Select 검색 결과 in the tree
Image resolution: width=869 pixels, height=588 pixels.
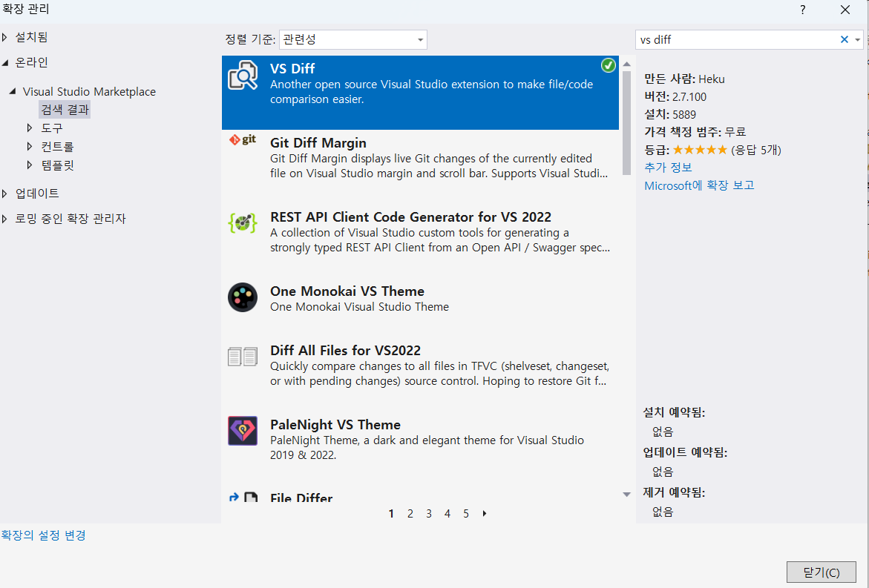pyautogui.click(x=65, y=110)
